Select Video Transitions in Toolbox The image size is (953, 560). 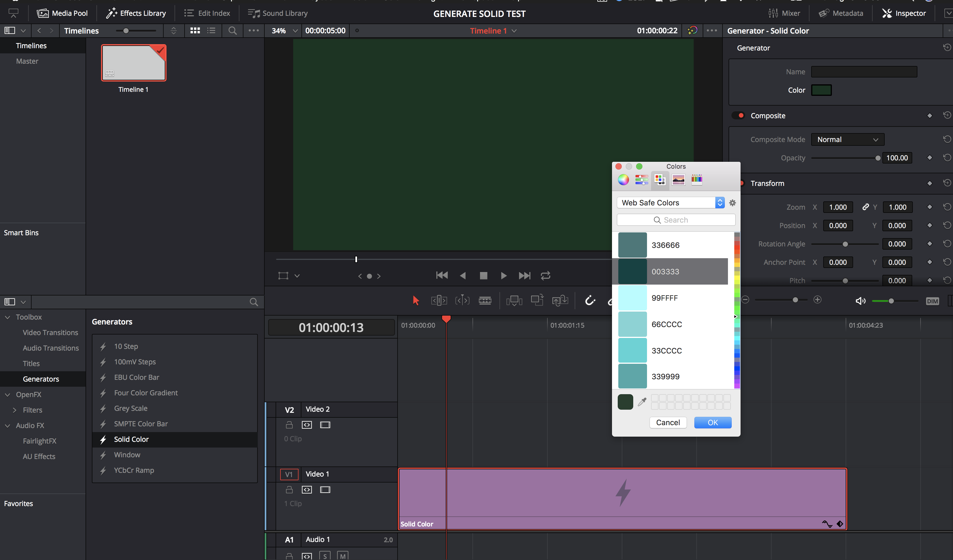(x=50, y=332)
